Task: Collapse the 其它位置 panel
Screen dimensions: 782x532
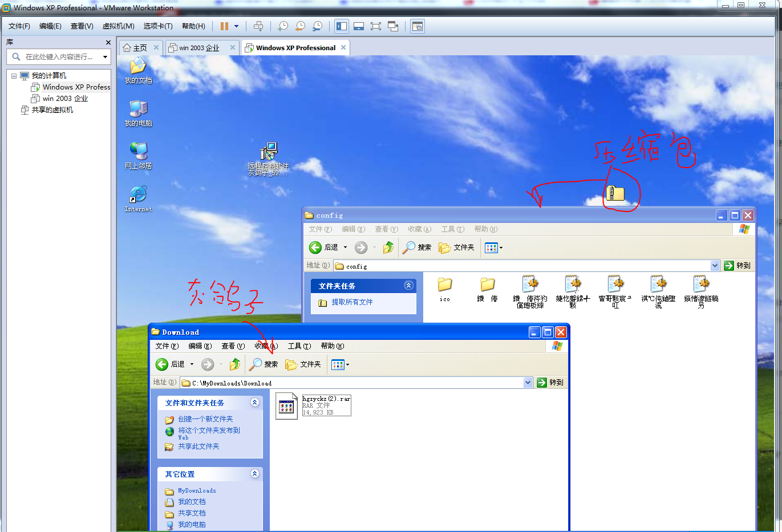Action: (x=254, y=474)
